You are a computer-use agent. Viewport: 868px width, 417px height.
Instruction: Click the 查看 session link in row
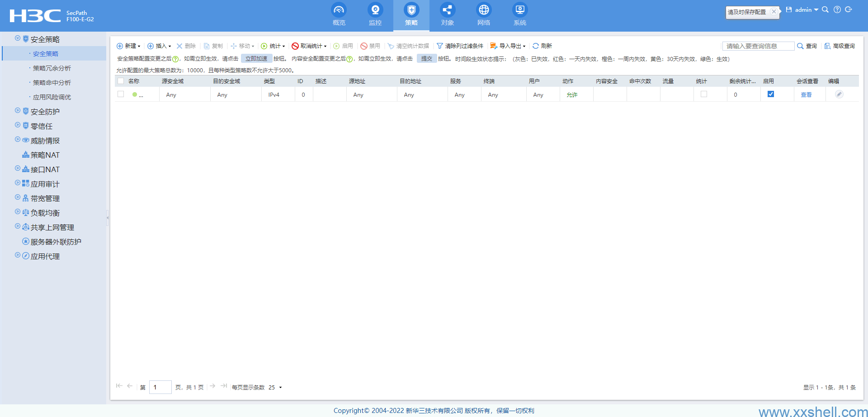(x=806, y=95)
